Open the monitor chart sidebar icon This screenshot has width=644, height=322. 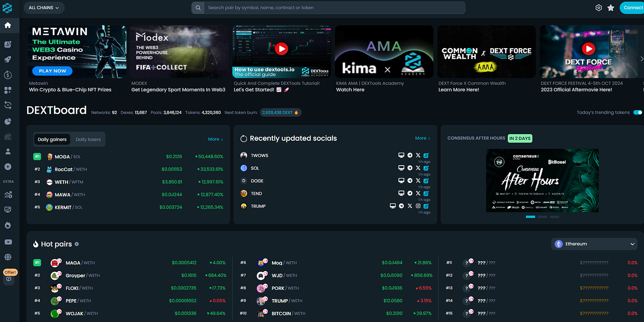click(8, 210)
